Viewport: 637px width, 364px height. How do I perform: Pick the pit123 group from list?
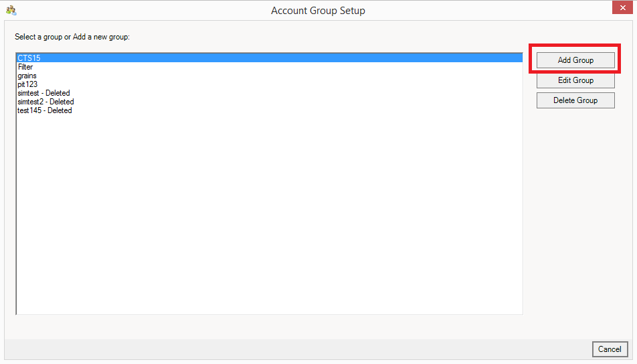click(x=27, y=84)
